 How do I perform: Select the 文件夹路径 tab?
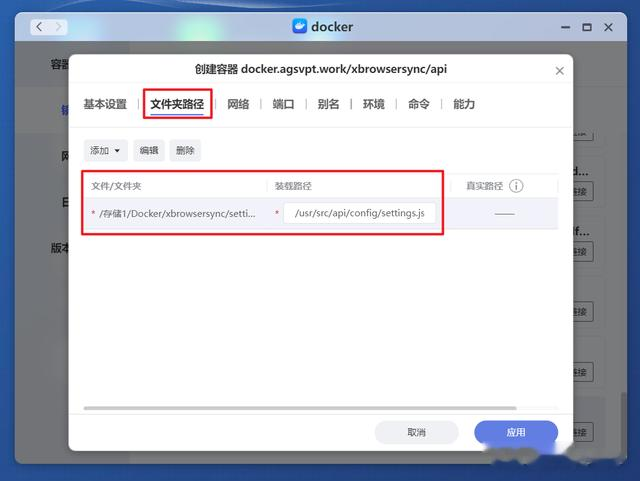click(177, 104)
